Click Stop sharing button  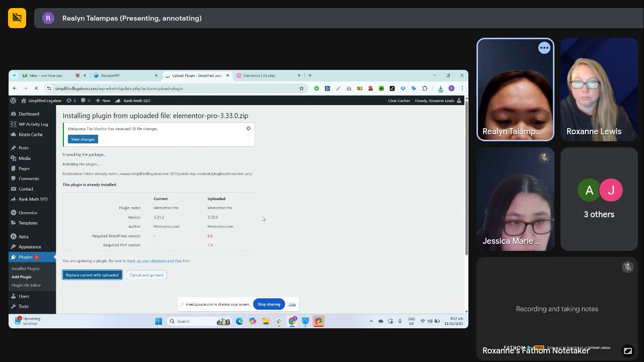(269, 304)
